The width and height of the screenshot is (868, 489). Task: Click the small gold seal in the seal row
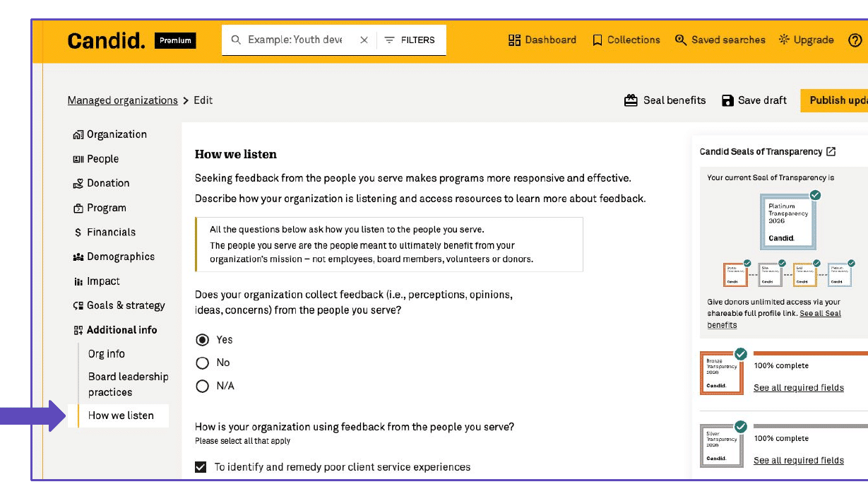tap(805, 275)
